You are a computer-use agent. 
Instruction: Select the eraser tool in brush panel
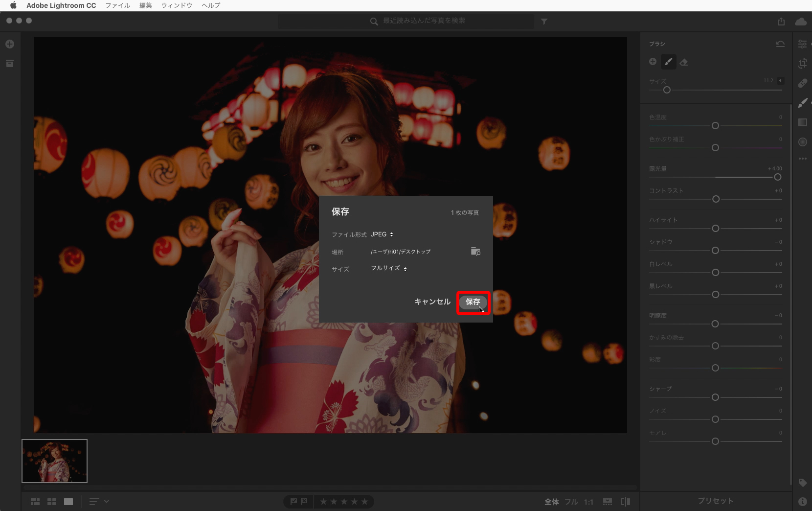click(684, 62)
